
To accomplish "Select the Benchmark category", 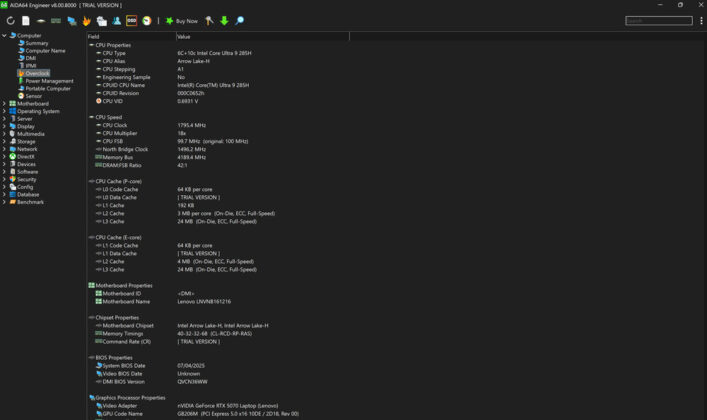I will tap(27, 202).
